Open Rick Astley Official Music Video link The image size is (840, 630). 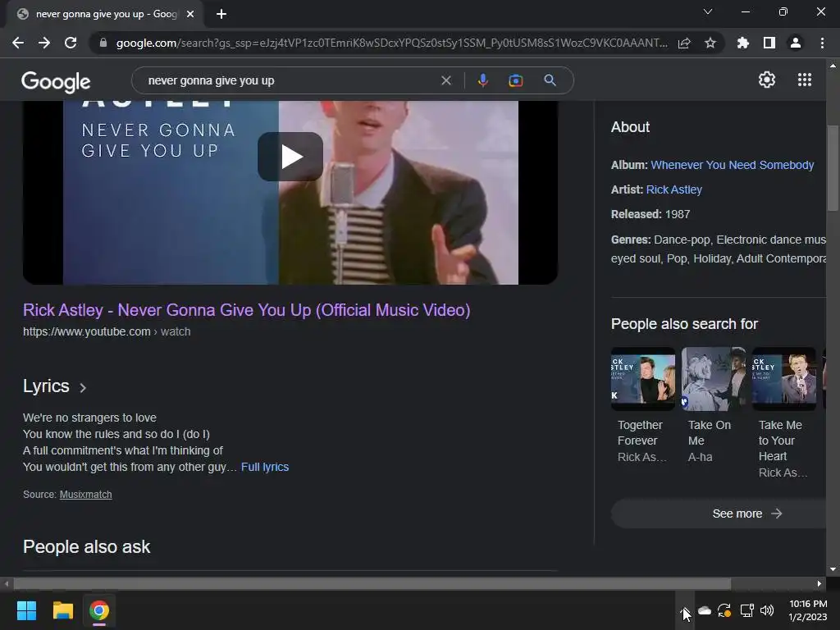pos(246,309)
